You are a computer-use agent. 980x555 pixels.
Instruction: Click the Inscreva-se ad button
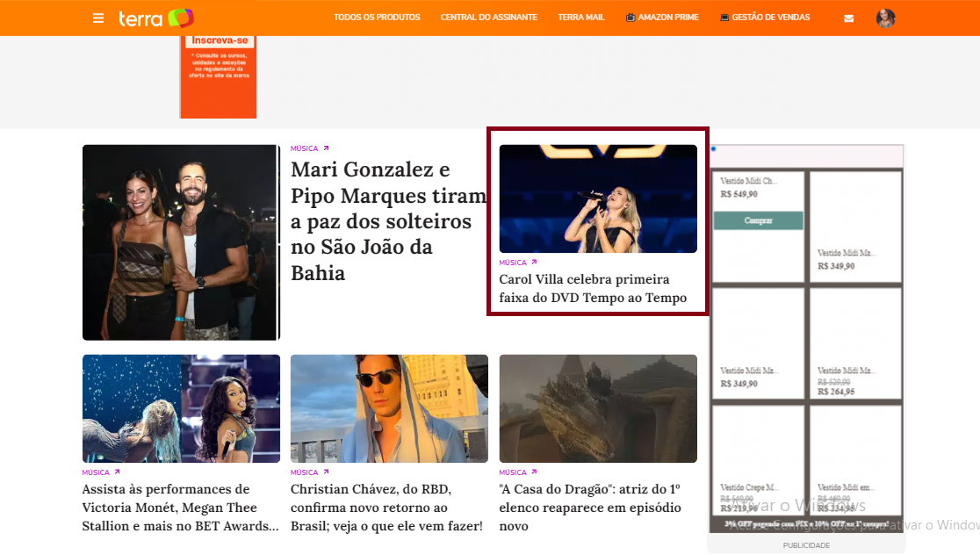220,40
